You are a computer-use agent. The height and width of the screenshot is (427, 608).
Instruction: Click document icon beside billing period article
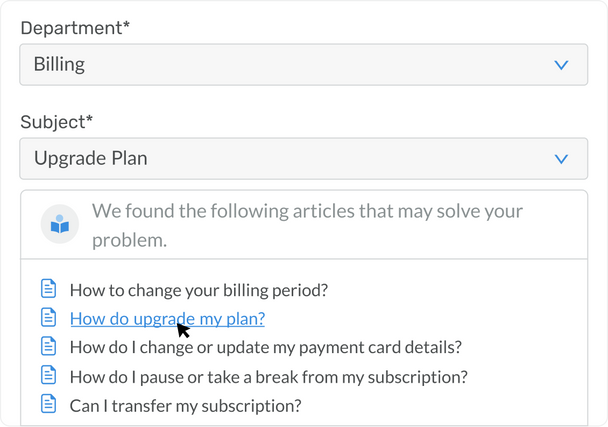pos(48,289)
